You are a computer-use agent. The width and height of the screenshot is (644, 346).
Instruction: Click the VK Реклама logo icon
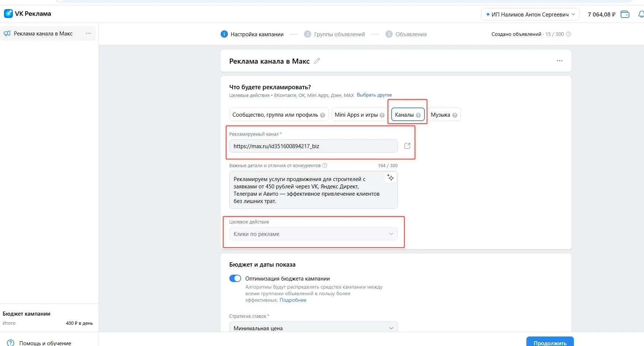[x=8, y=14]
